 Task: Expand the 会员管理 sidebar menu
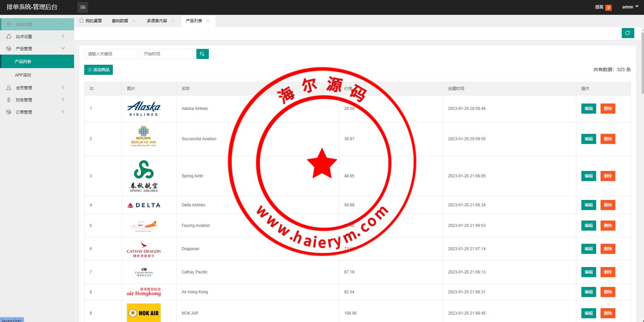37,88
